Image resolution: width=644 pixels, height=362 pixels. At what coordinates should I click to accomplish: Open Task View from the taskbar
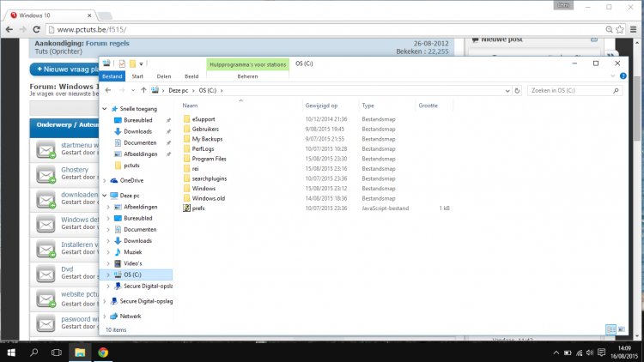[x=57, y=352]
